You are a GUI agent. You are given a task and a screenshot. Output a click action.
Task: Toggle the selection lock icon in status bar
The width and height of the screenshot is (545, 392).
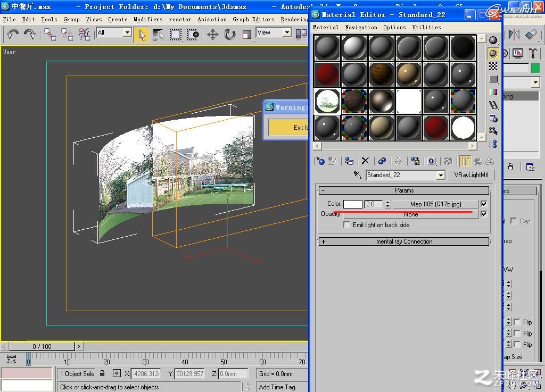(x=102, y=373)
